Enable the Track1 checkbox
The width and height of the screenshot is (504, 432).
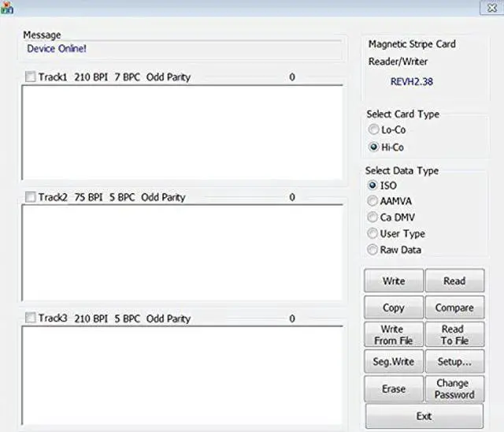pyautogui.click(x=30, y=77)
